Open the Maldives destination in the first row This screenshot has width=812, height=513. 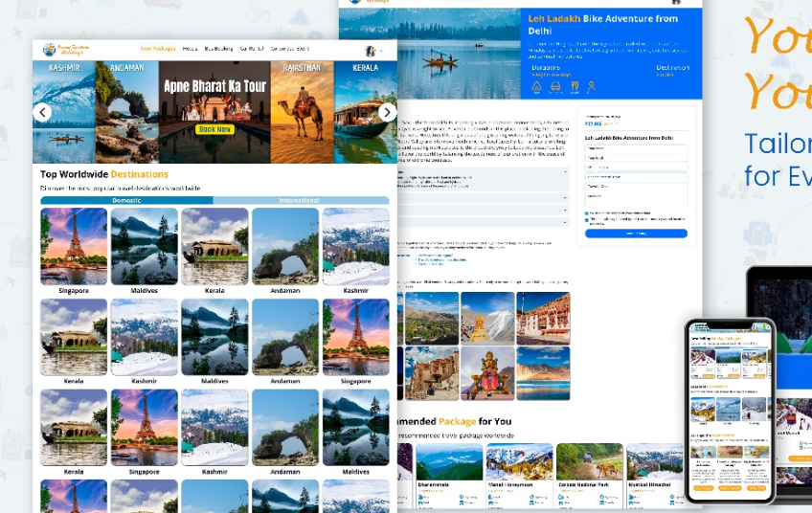point(145,251)
